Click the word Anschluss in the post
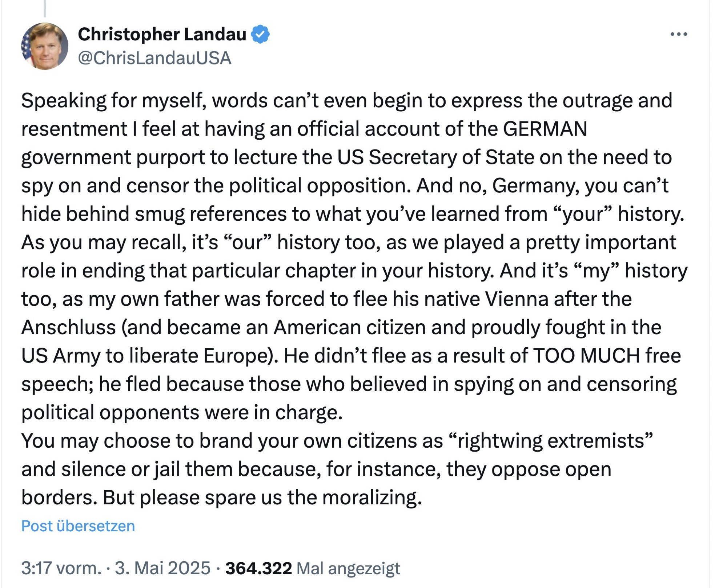The height and width of the screenshot is (588, 727). [x=68, y=327]
